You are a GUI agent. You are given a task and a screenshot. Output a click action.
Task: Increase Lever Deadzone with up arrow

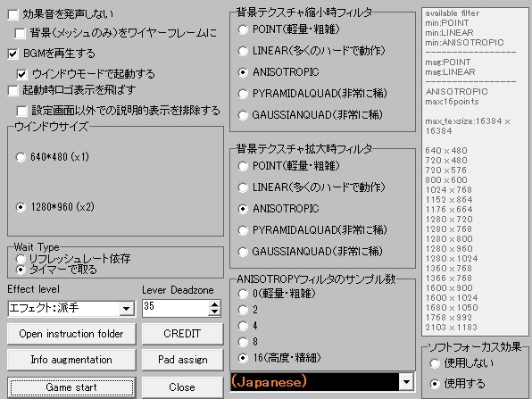pos(214,304)
